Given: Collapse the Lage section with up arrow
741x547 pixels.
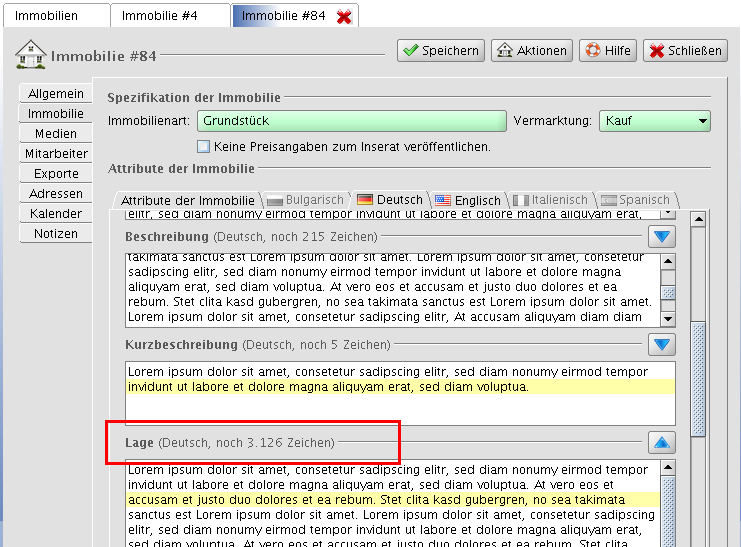Looking at the screenshot, I should 662,442.
